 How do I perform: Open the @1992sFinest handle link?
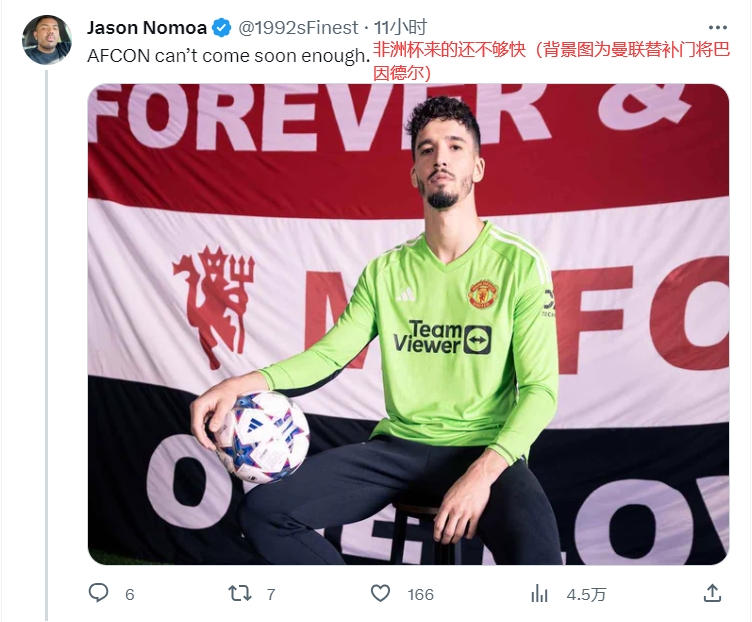298,28
